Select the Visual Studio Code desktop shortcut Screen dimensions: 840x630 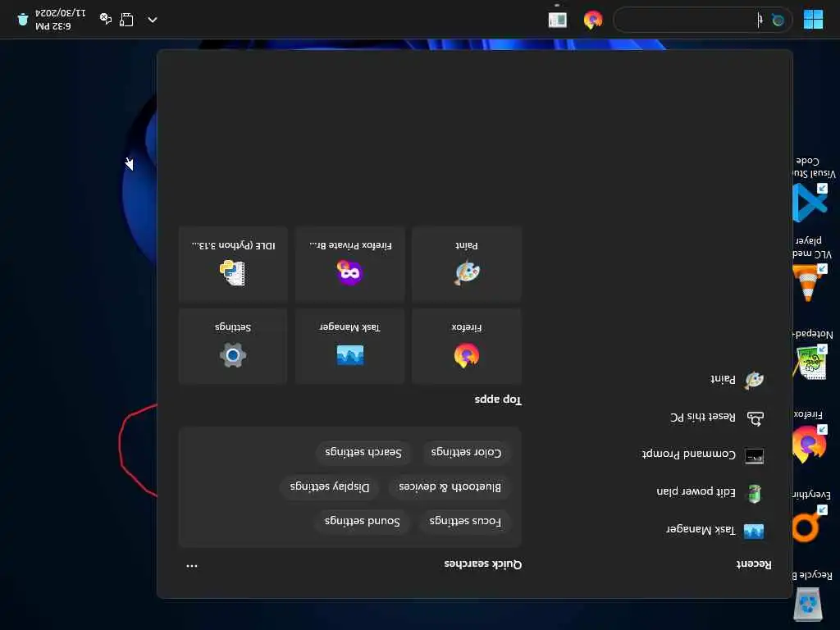(x=812, y=189)
